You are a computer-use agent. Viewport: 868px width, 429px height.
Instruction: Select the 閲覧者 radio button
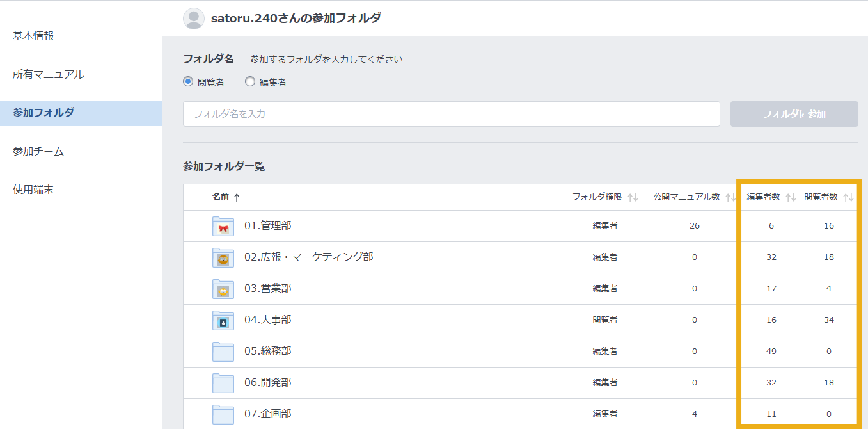pyautogui.click(x=188, y=82)
